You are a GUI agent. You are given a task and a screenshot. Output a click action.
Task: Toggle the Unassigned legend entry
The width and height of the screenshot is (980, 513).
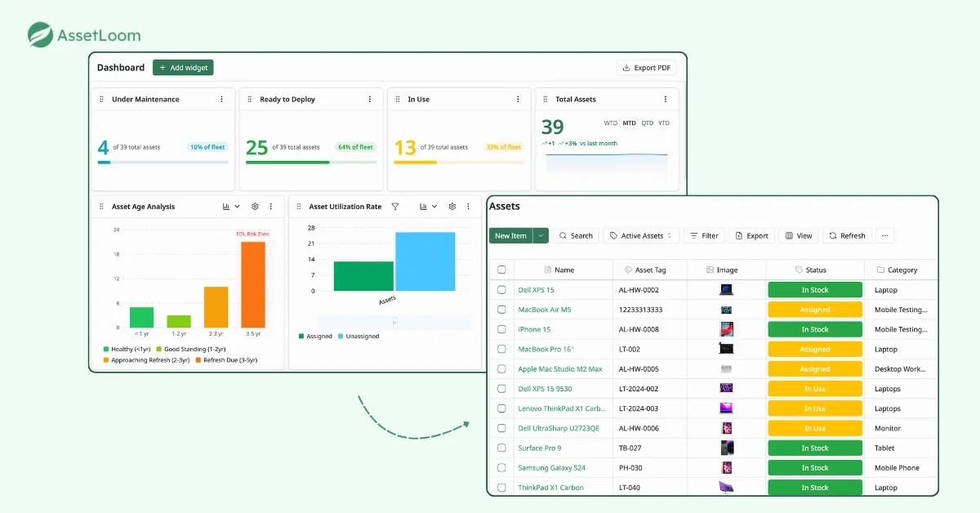(359, 336)
